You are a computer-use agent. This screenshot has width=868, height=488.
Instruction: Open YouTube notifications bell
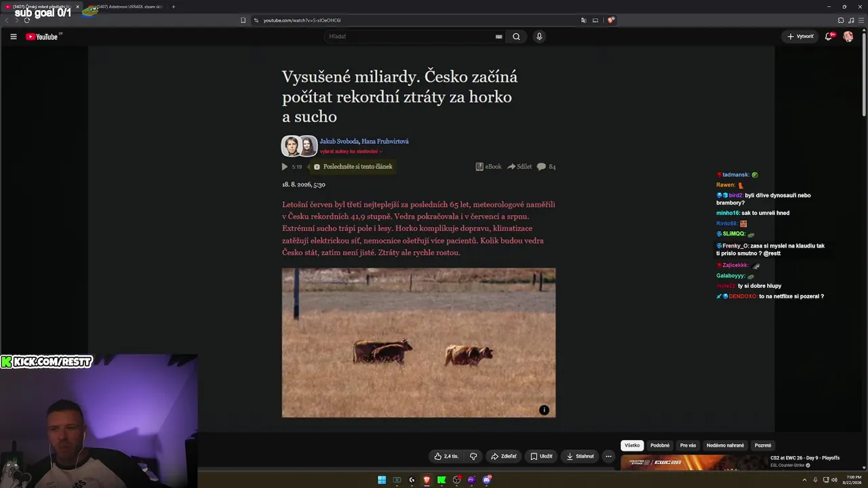(x=829, y=37)
